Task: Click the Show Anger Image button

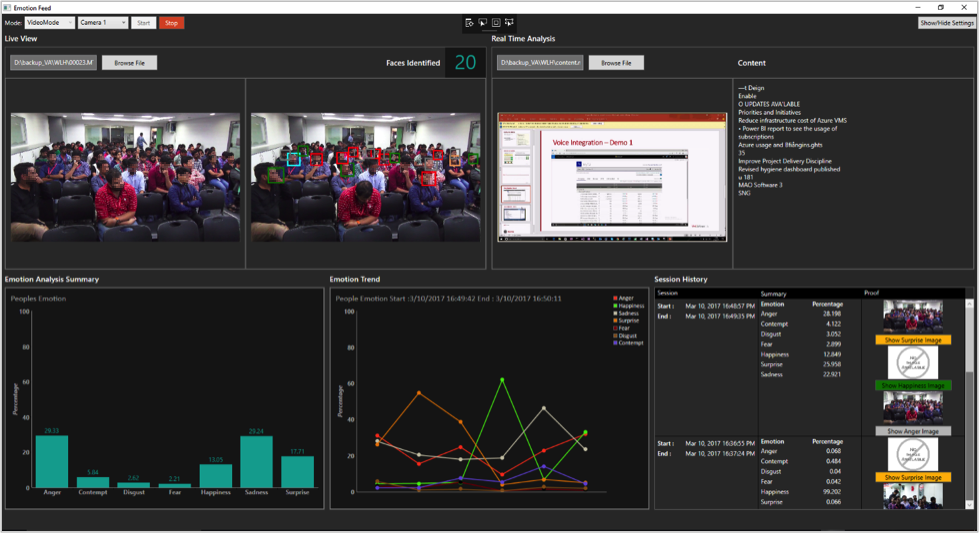Action: [913, 431]
